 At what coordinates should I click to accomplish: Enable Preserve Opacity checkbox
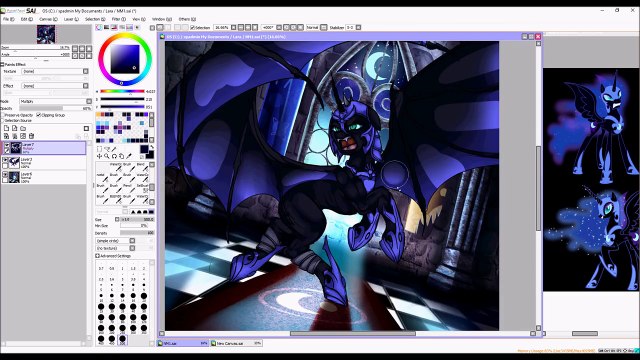[3, 115]
